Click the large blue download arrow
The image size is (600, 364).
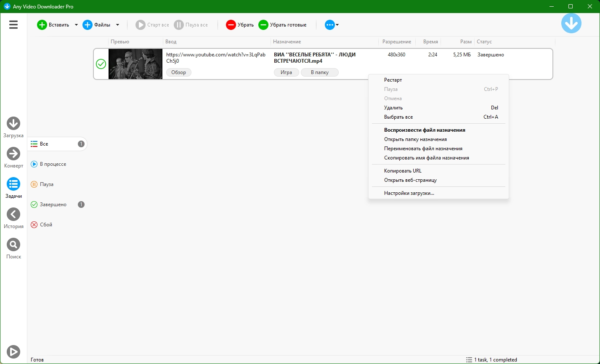point(571,23)
